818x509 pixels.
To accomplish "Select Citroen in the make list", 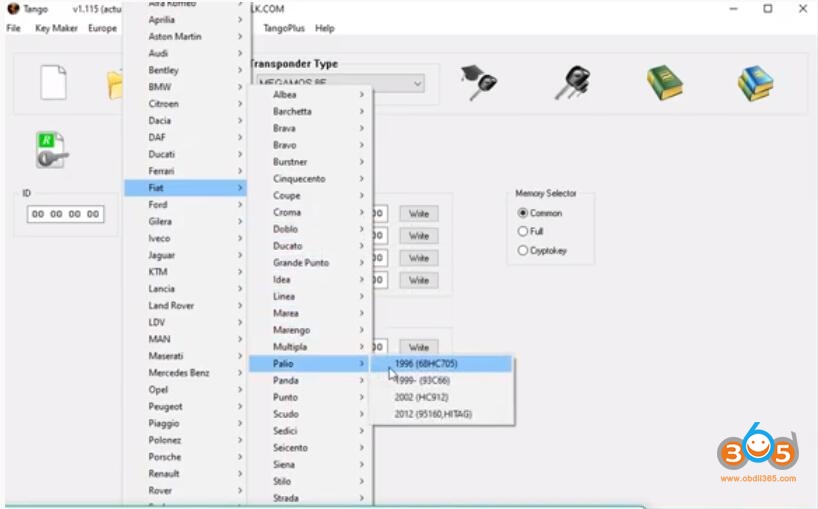I will tap(185, 103).
